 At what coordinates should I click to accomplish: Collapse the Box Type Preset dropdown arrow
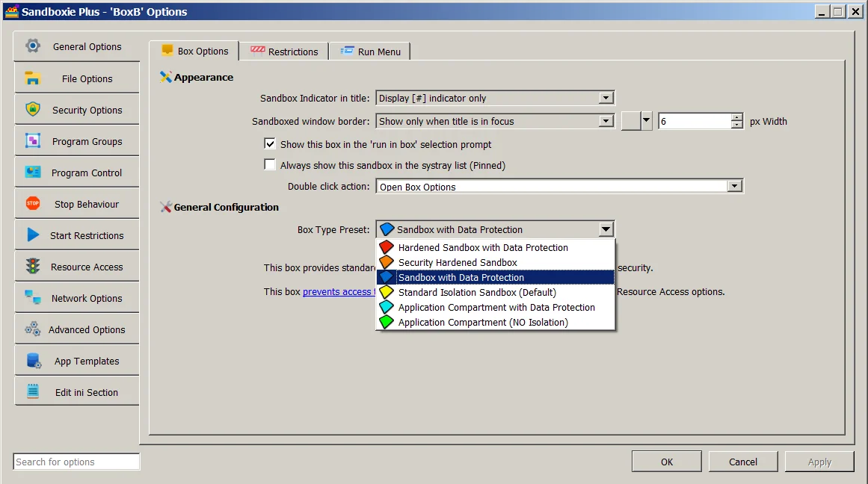pyautogui.click(x=606, y=229)
